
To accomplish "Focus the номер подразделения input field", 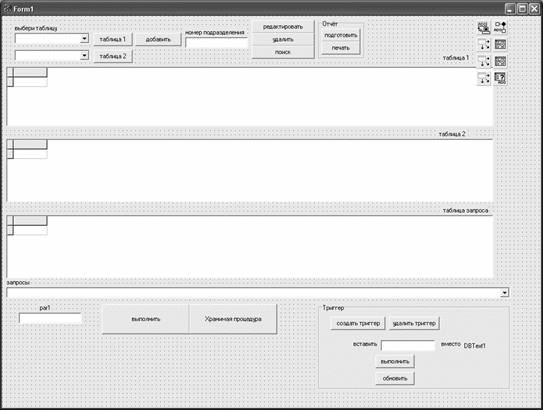I will (217, 43).
